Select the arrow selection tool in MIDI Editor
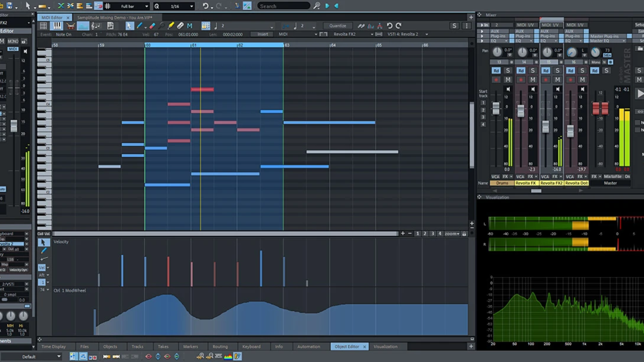 click(x=129, y=26)
